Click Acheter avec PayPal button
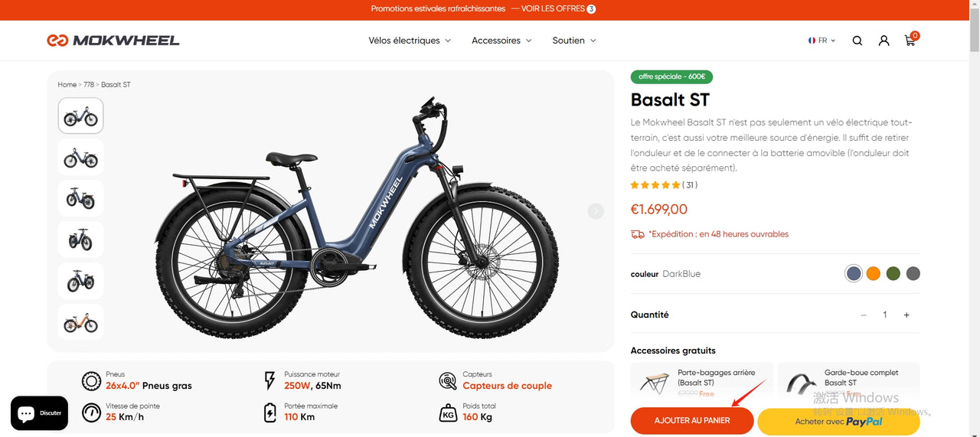Image resolution: width=980 pixels, height=437 pixels. click(838, 422)
